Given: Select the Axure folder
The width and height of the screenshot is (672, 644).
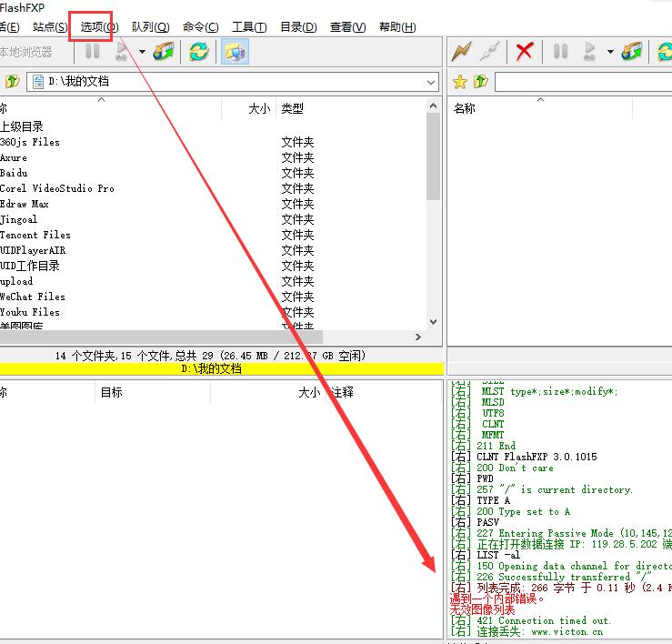Looking at the screenshot, I should 14,157.
